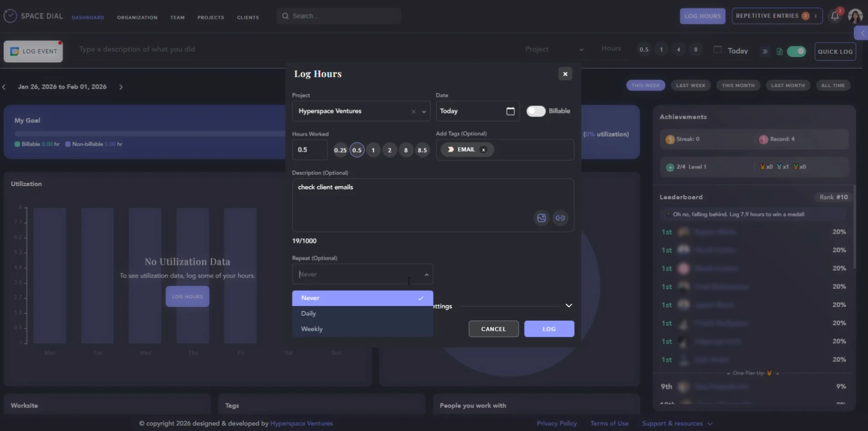Open the user profile avatar

point(855,16)
